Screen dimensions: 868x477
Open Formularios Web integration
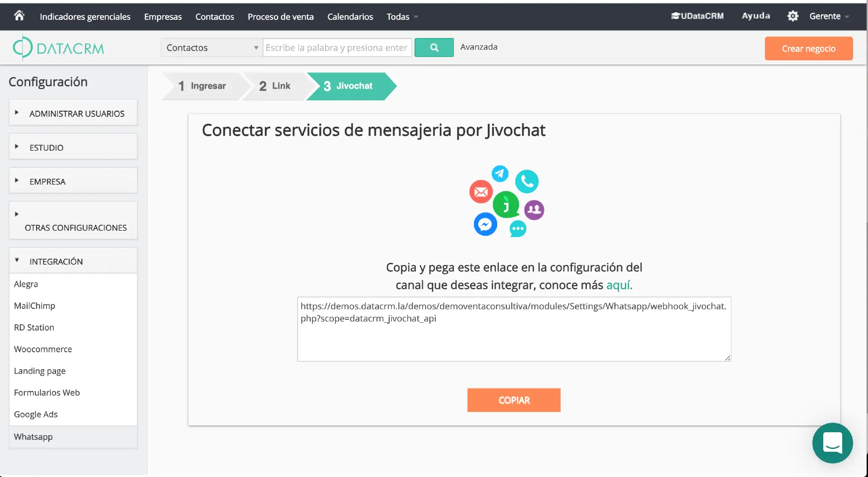(47, 392)
